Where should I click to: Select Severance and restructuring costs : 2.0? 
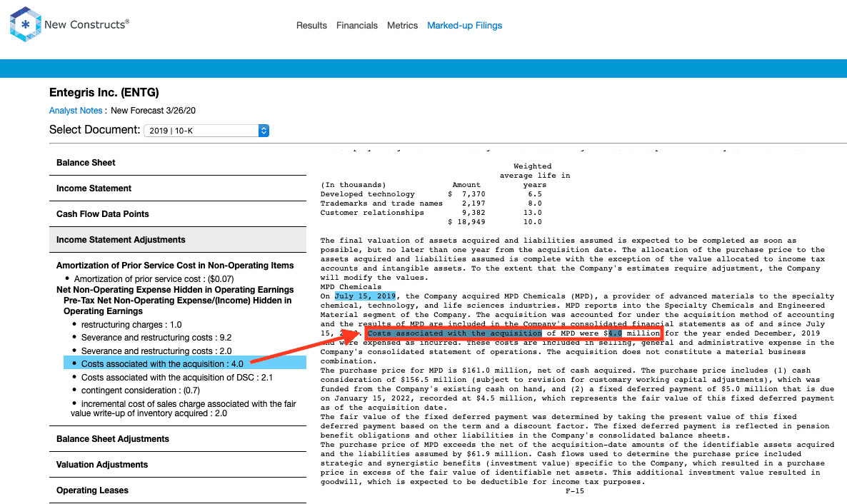coord(156,351)
